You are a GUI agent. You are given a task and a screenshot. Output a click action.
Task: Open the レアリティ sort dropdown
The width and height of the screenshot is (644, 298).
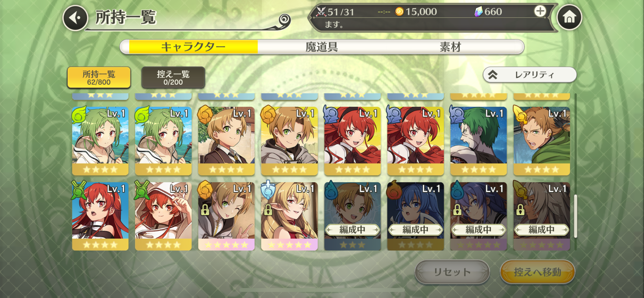click(x=530, y=75)
